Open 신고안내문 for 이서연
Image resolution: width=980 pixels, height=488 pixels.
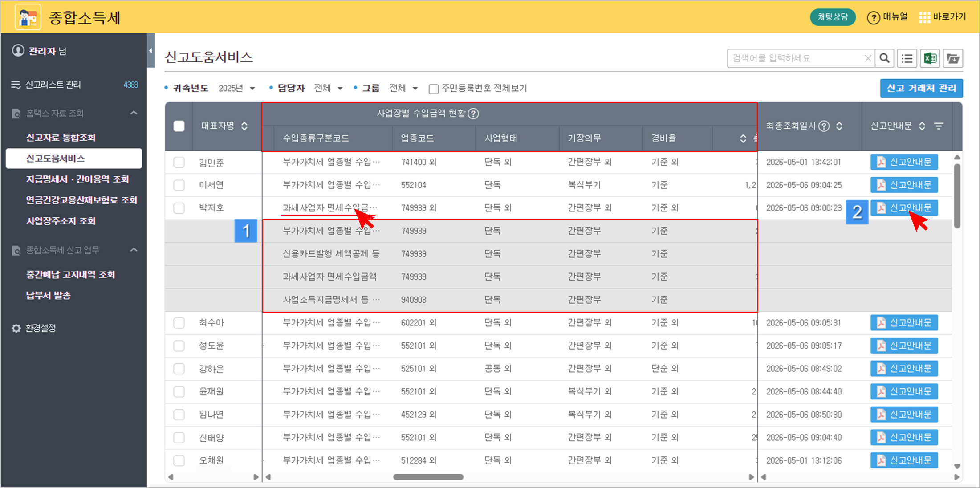904,185
